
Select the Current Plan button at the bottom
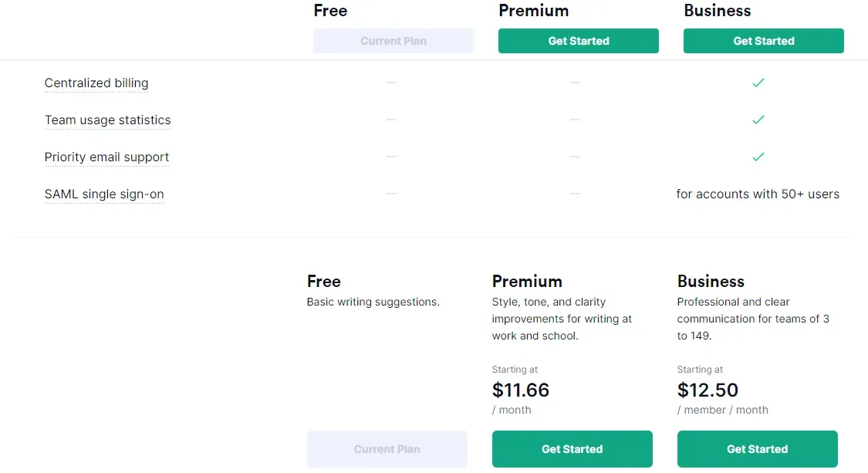[387, 448]
